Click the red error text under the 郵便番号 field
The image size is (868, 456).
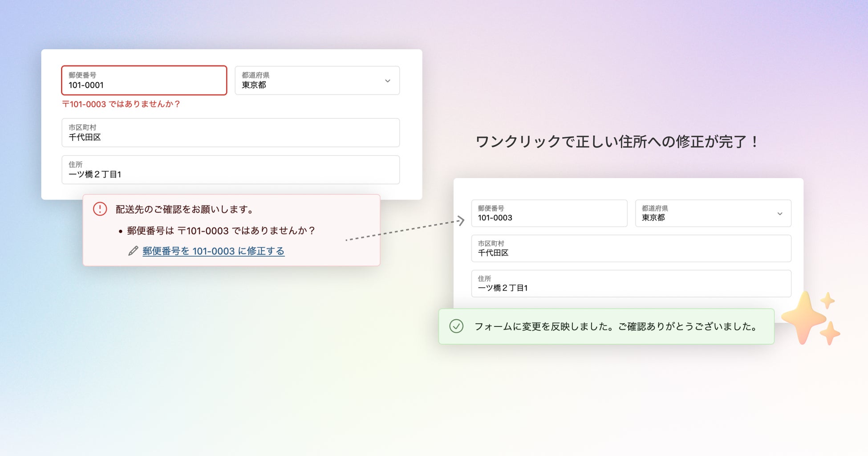point(121,104)
